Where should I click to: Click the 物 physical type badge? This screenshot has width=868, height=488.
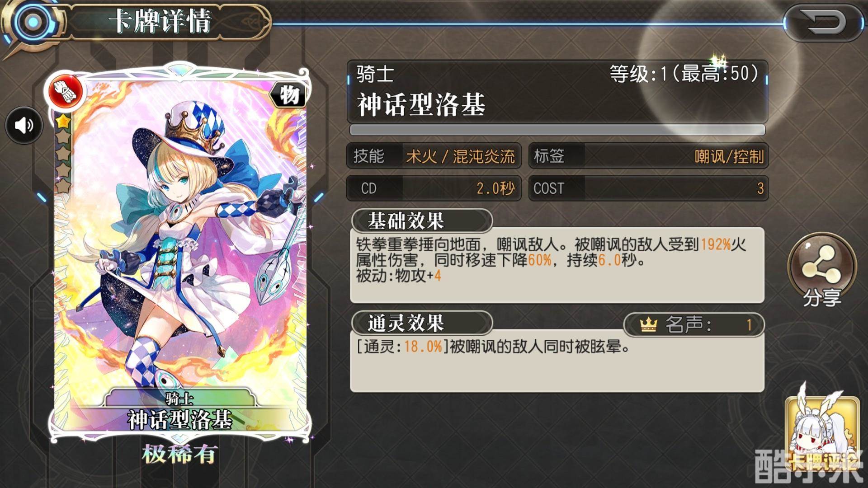pyautogui.click(x=289, y=95)
